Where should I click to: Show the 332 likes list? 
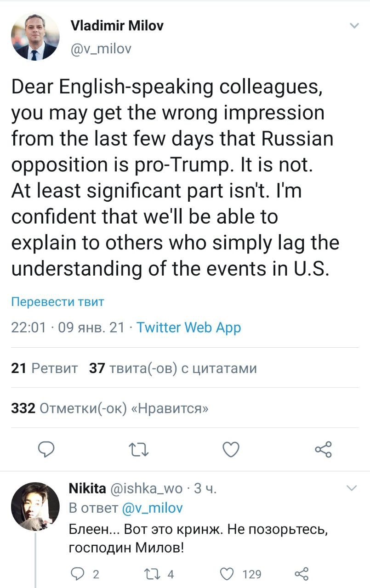tap(109, 408)
